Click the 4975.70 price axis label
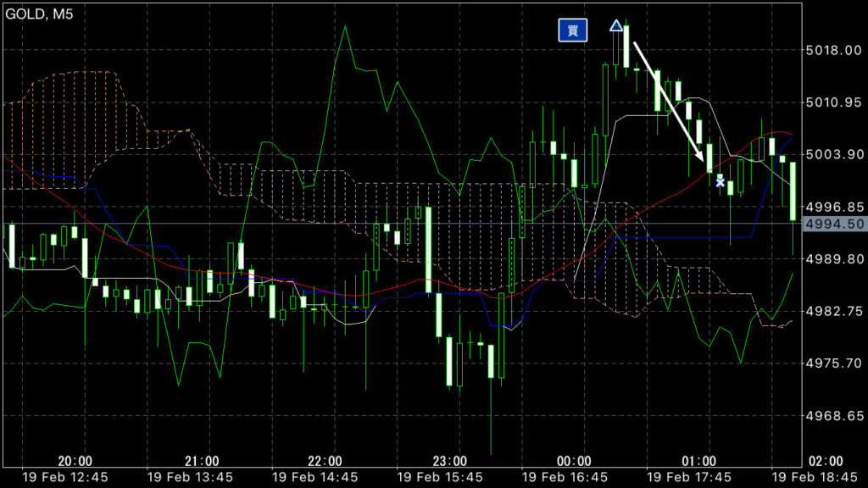Screen dimensions: 868x488 pos(834,363)
